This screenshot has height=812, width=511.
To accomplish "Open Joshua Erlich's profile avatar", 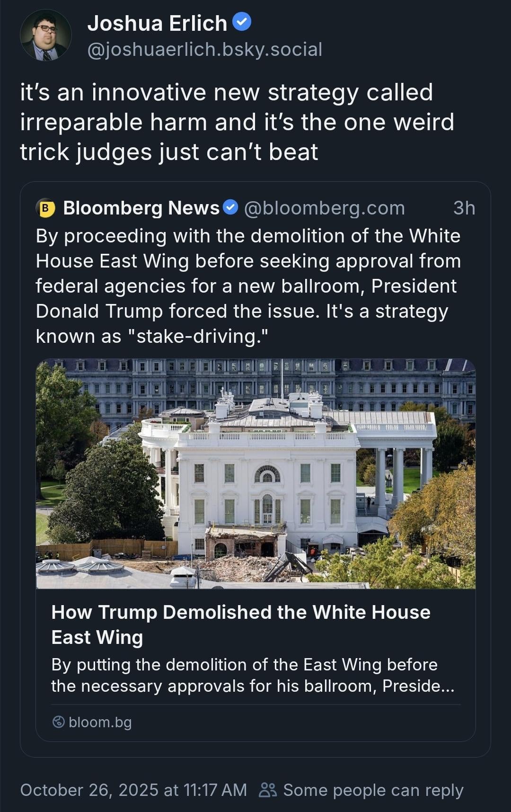I will (x=46, y=36).
